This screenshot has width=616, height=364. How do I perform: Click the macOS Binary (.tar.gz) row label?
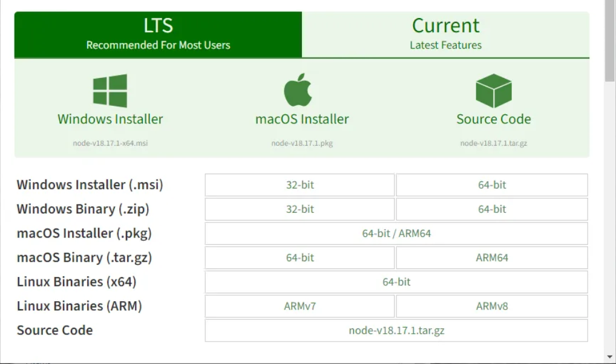84,258
